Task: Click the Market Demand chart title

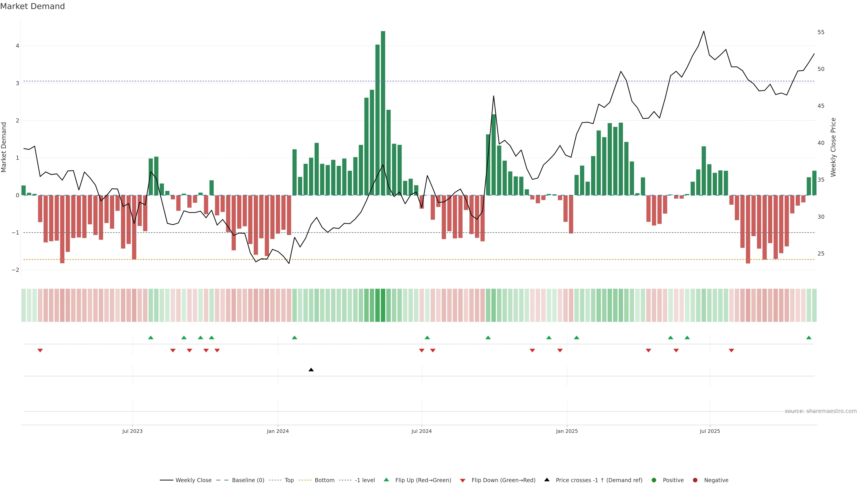Action: 32,6
